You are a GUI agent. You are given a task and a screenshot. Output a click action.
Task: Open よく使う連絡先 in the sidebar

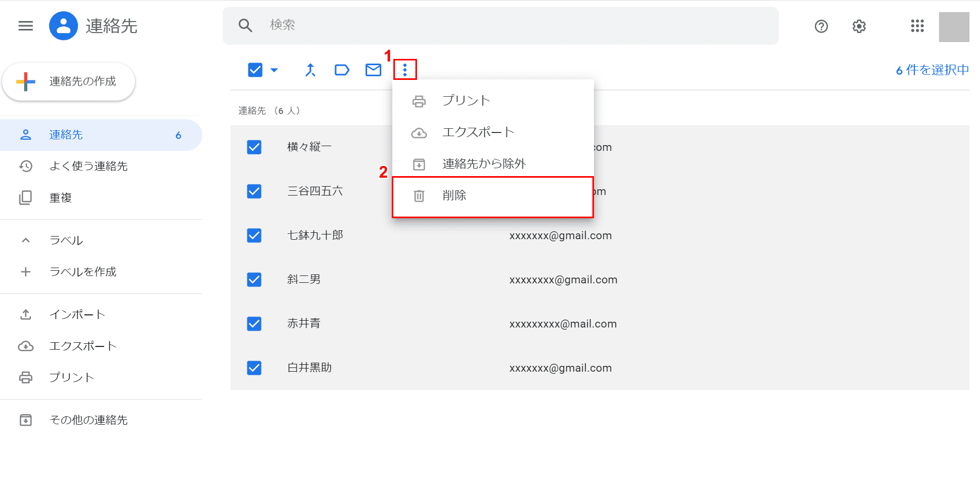(x=101, y=167)
